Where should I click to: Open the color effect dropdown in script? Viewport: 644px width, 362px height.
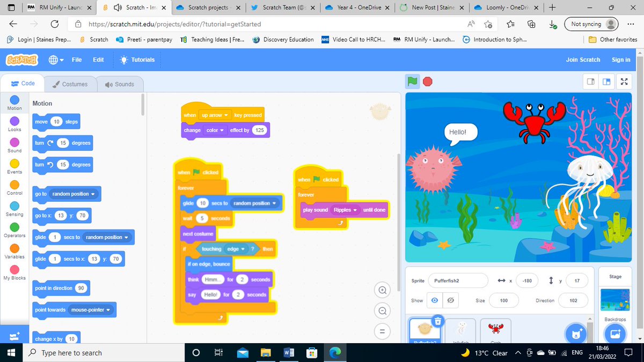[215, 130]
